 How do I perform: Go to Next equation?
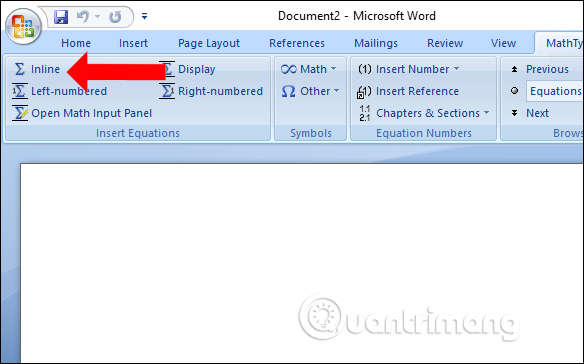click(537, 113)
